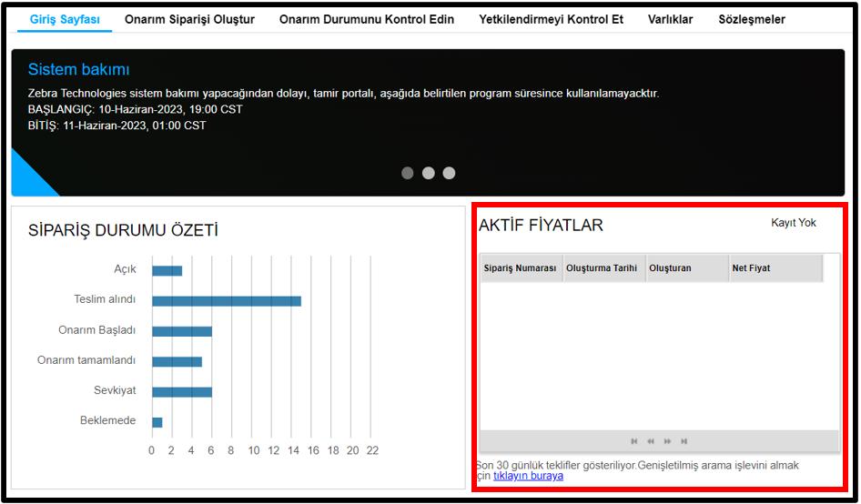The image size is (861, 504).
Task: Open the Giriş Sayfası tab
Action: coord(65,20)
